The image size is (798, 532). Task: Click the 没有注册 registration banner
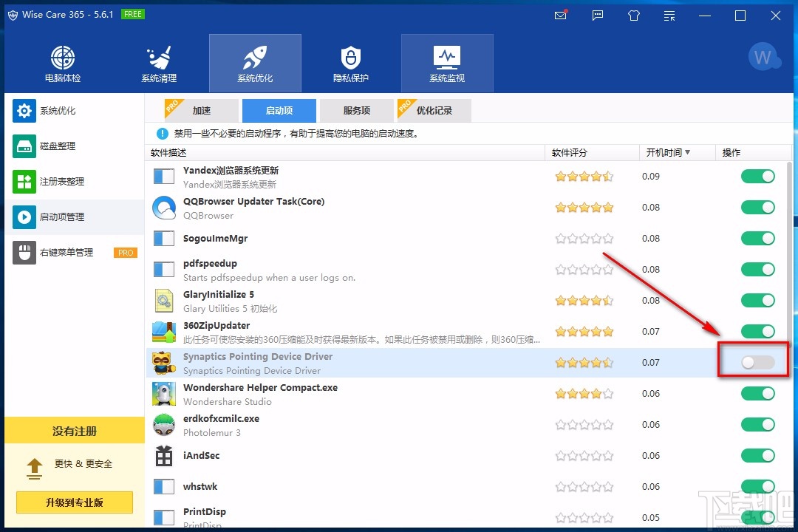click(x=75, y=432)
